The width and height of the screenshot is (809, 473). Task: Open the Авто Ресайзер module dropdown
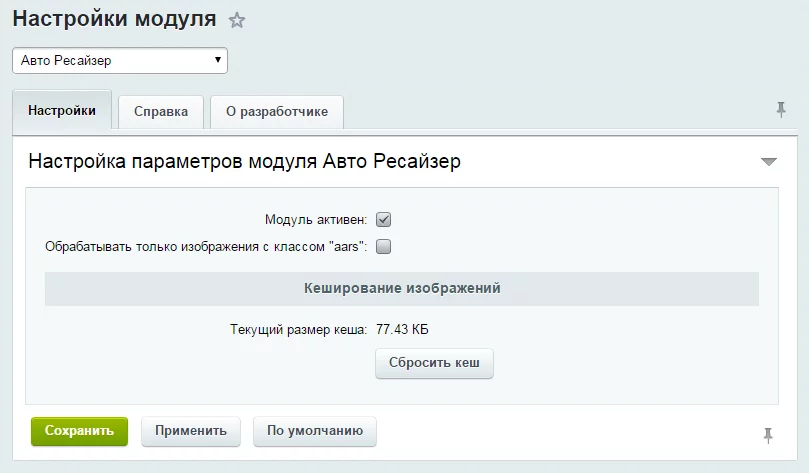120,61
